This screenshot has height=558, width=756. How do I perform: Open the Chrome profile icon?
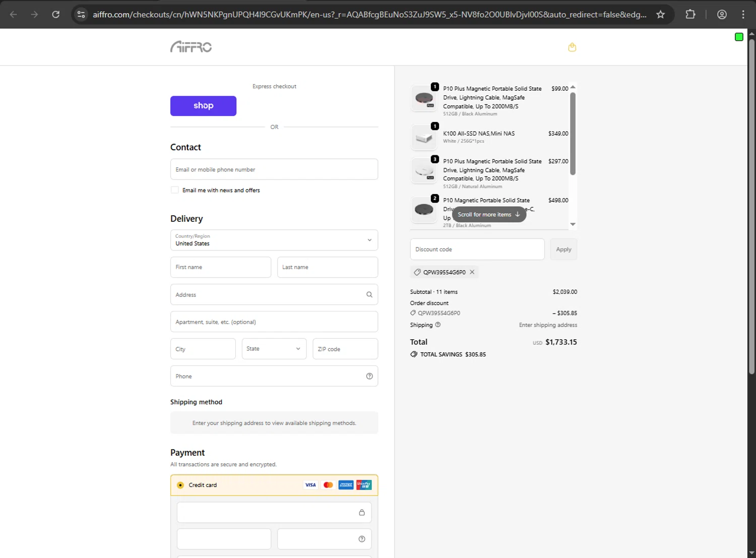point(722,15)
